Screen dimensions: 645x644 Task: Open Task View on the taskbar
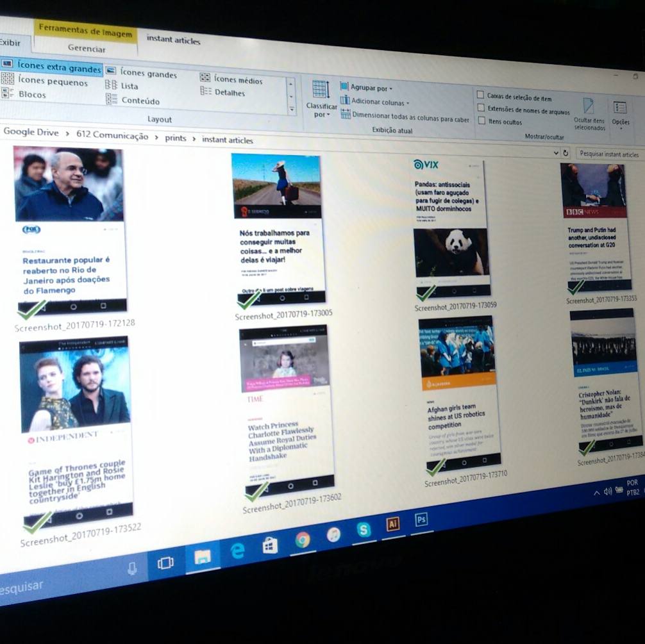tap(165, 563)
